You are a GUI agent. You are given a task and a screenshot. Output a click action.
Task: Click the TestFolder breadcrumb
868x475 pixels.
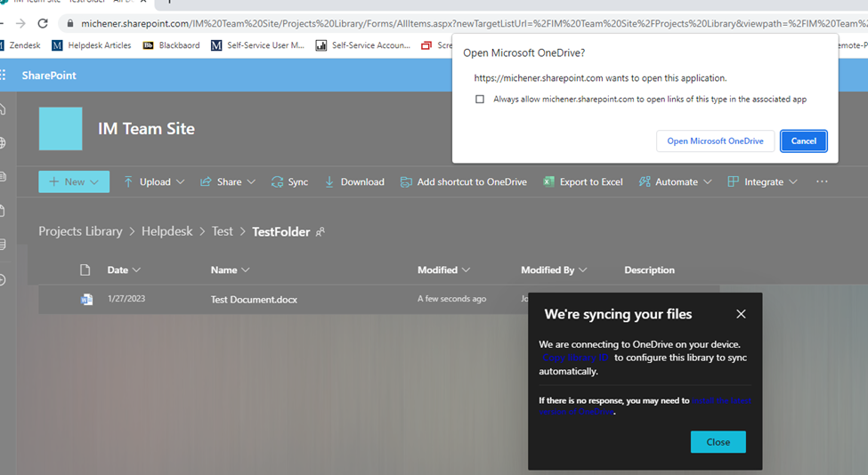[280, 231]
